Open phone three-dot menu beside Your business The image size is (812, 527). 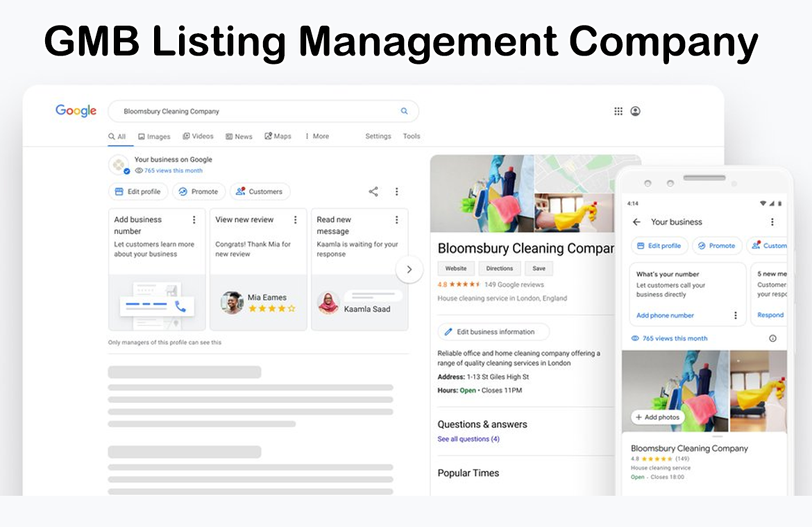pos(772,222)
